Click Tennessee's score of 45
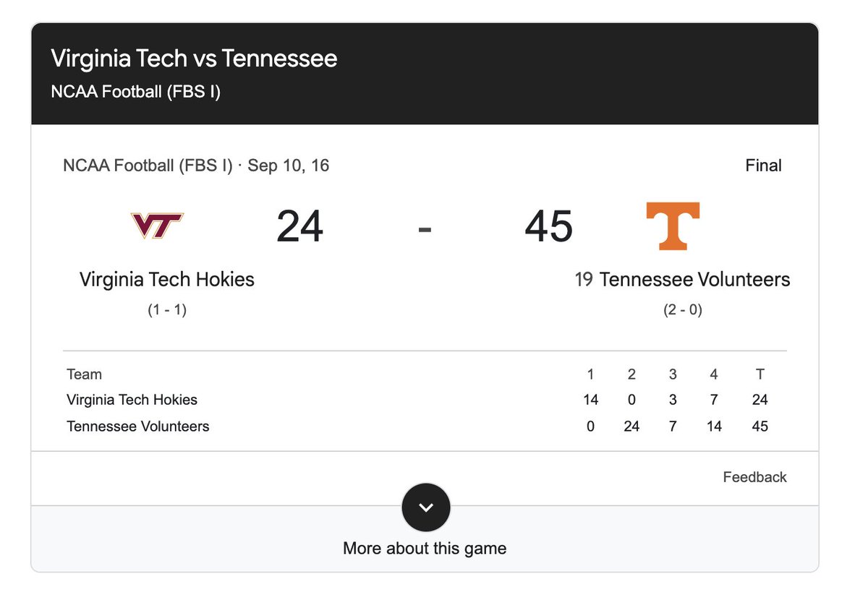 click(x=548, y=226)
